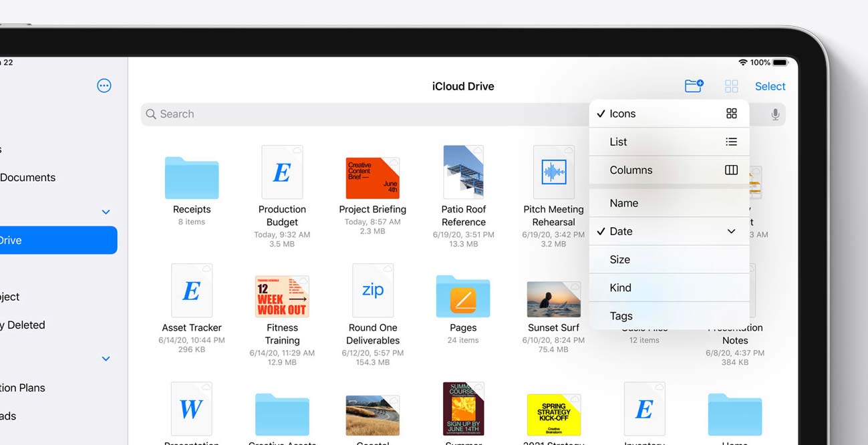Sort files by Size

(x=669, y=259)
